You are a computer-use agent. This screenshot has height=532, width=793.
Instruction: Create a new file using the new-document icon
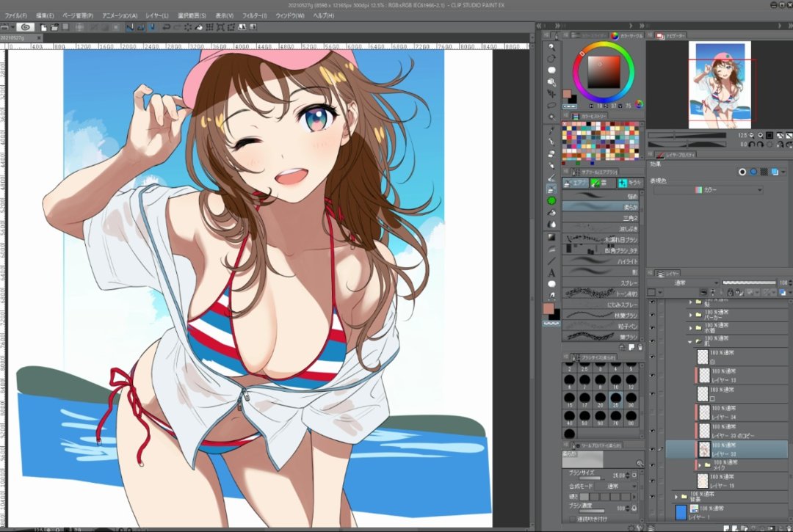click(x=43, y=27)
